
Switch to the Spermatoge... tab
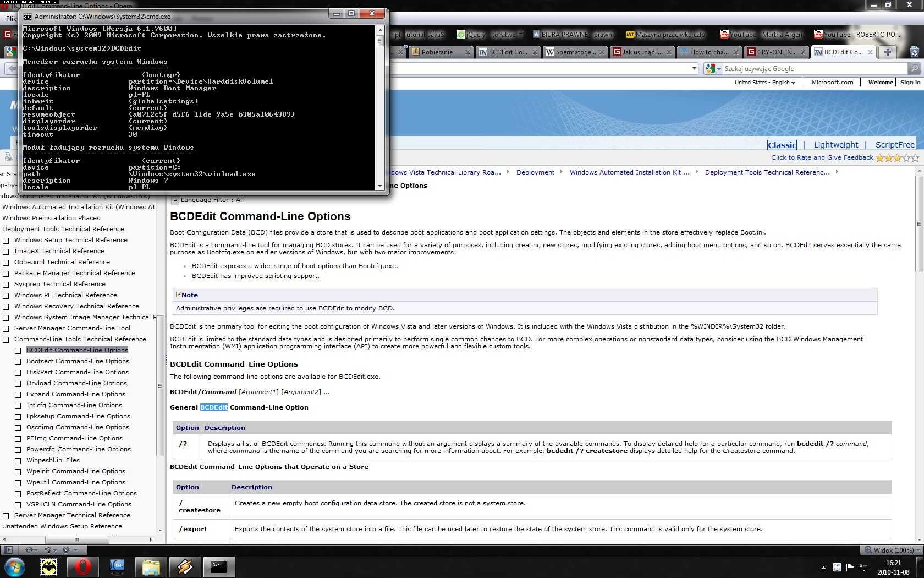pos(575,52)
